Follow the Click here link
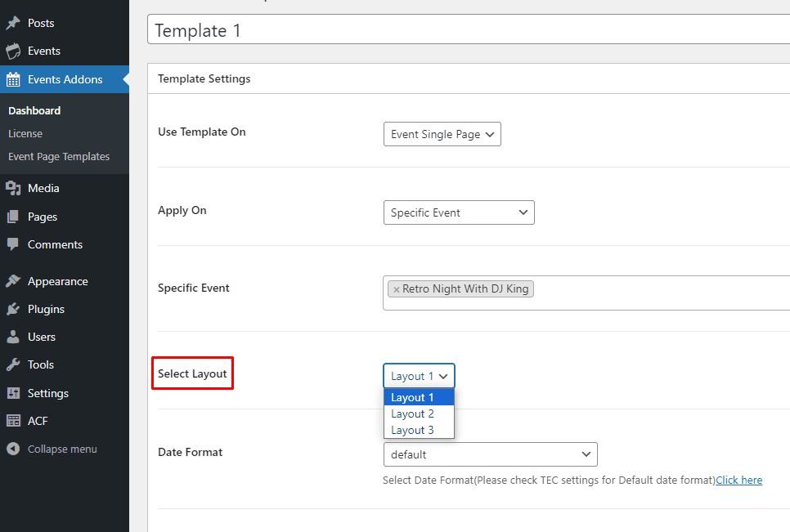This screenshot has height=532, width=790. pyautogui.click(x=738, y=481)
